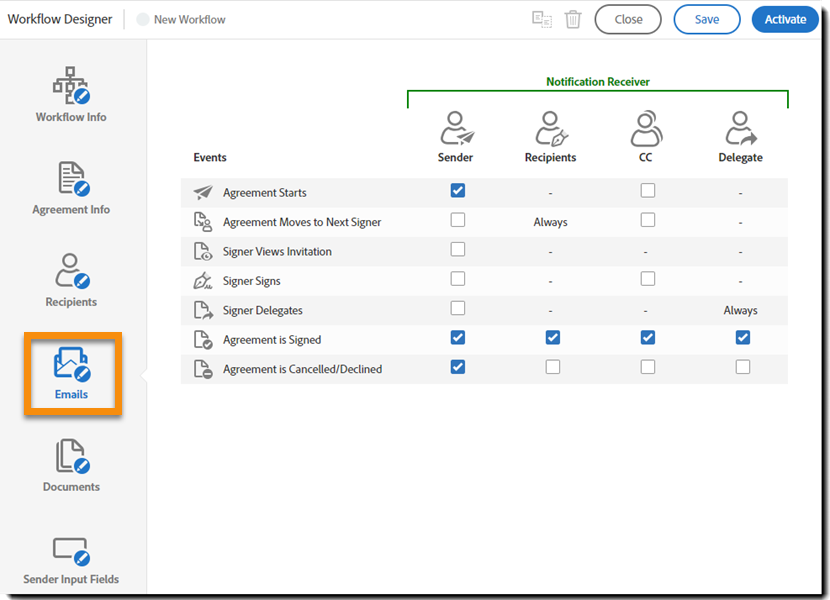This screenshot has width=830, height=600.
Task: Close the Workflow Designer
Action: (628, 19)
